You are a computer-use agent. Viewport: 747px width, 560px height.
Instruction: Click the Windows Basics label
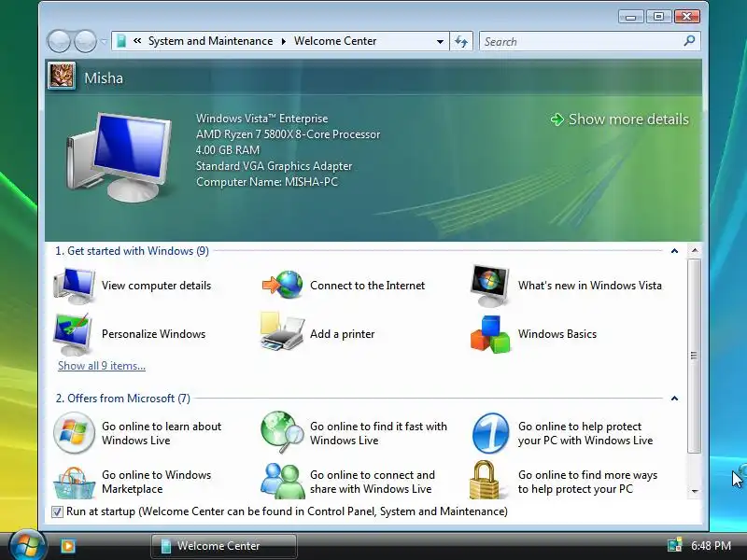tap(557, 334)
